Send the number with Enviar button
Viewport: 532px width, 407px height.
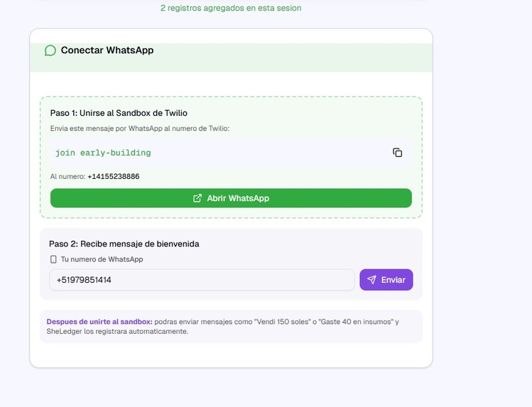386,280
